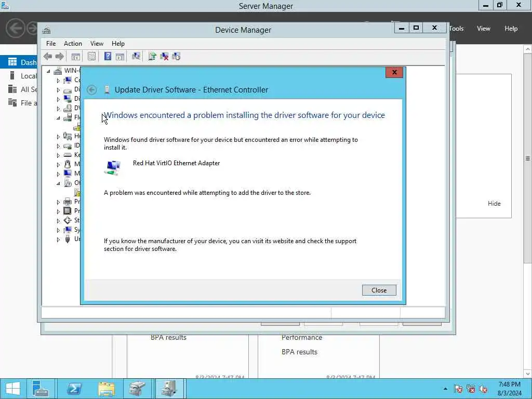Expand the Print queues node
The width and height of the screenshot is (532, 399).
click(58, 202)
